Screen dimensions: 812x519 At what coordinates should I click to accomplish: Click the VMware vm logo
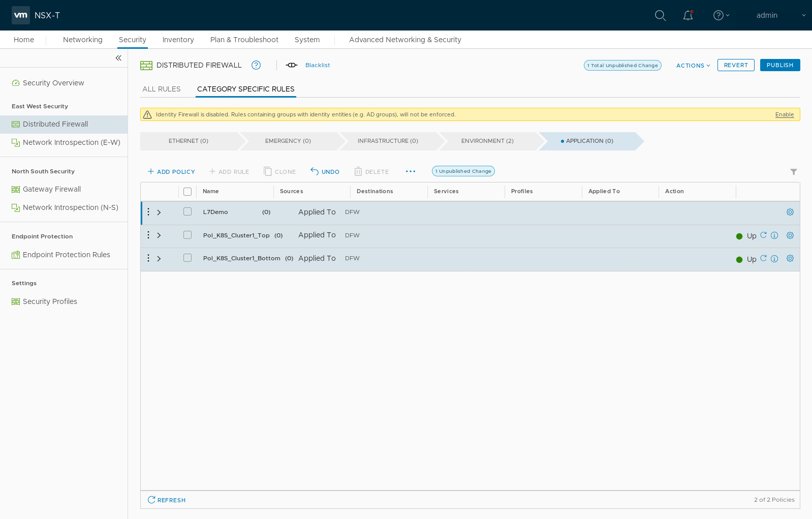click(21, 15)
